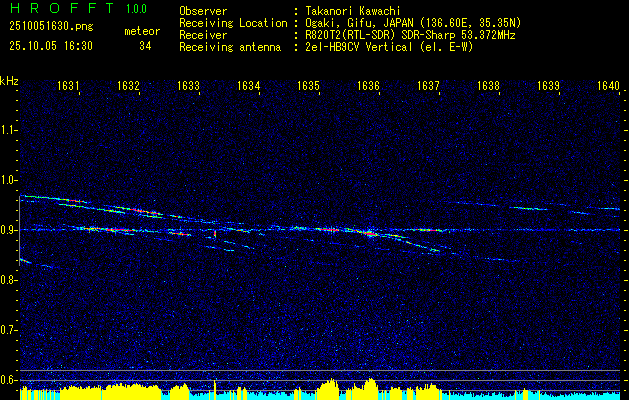Click the Receiving Location field label
Image resolution: width=629 pixels, height=400 pixels.
pos(233,23)
